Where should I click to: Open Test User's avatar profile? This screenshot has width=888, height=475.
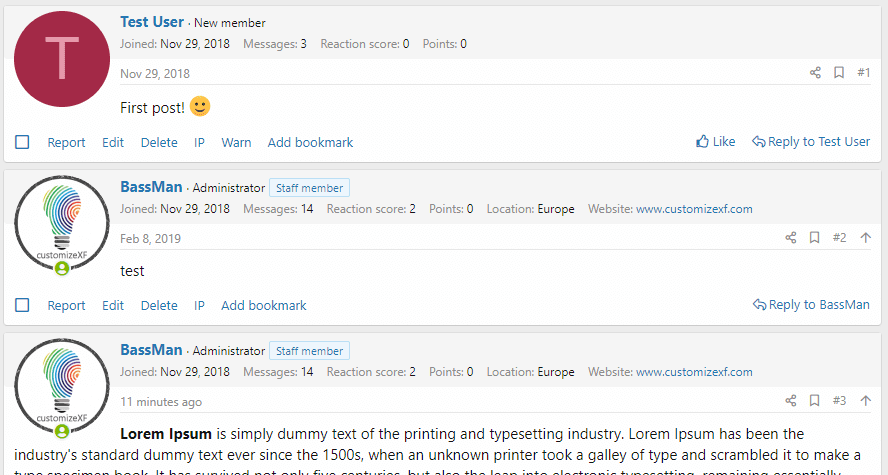pyautogui.click(x=62, y=59)
